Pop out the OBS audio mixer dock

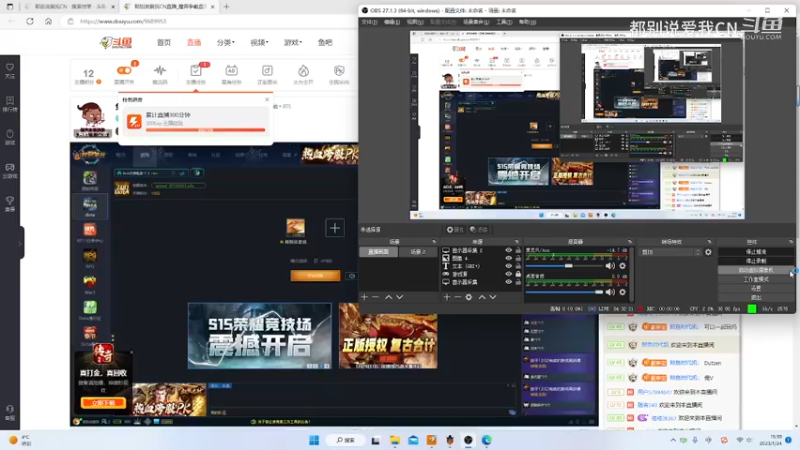click(630, 242)
